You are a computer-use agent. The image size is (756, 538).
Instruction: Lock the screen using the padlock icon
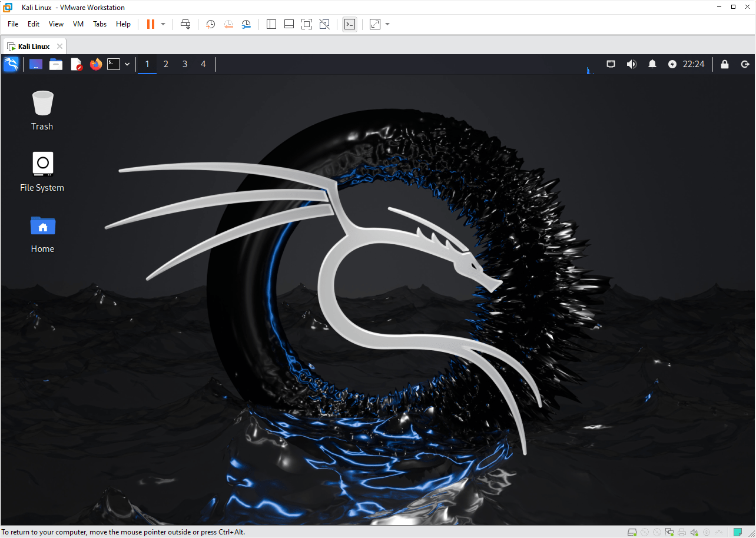[724, 64]
